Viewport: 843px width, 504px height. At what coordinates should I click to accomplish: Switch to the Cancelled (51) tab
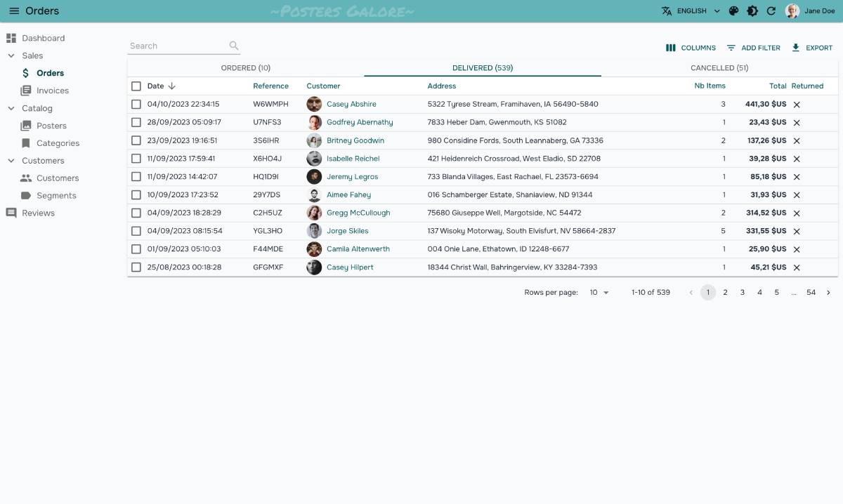click(719, 68)
